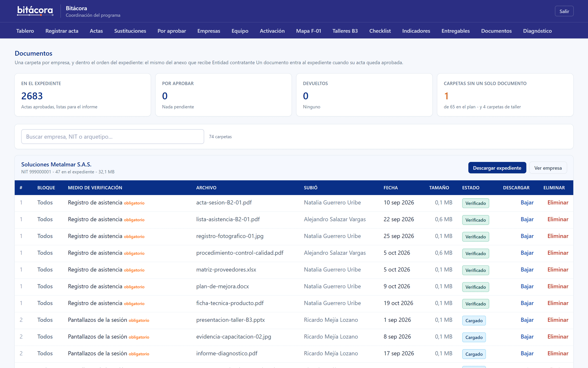The image size is (588, 368).
Task: Switch to Sustituciones tab
Action: point(130,31)
